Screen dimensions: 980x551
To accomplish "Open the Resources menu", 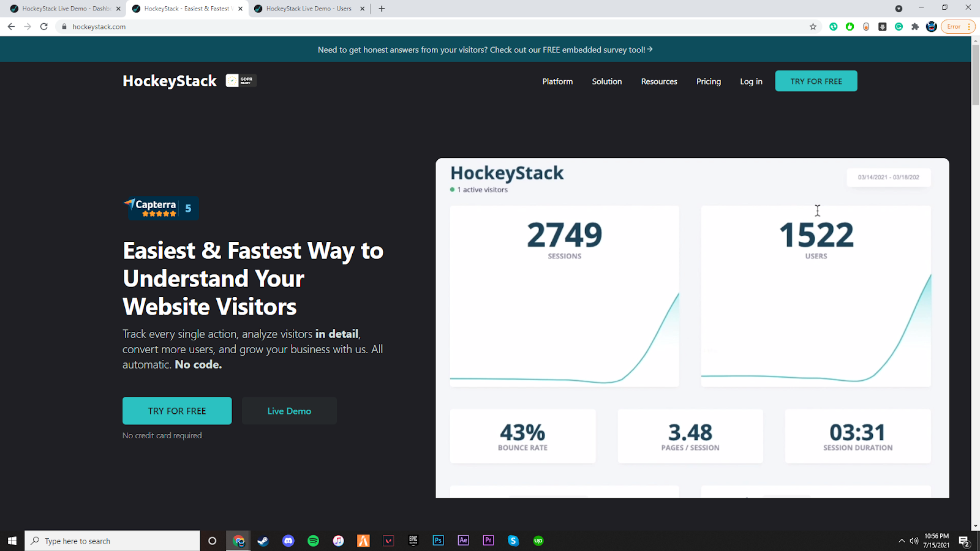I will (659, 81).
